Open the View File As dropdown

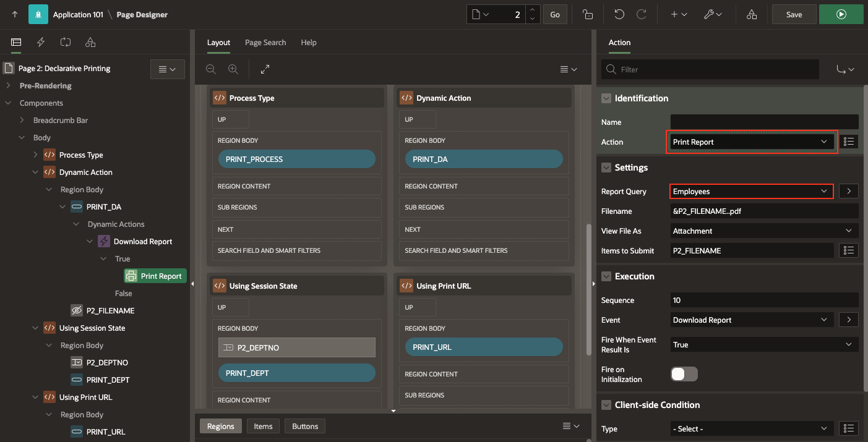coord(763,231)
